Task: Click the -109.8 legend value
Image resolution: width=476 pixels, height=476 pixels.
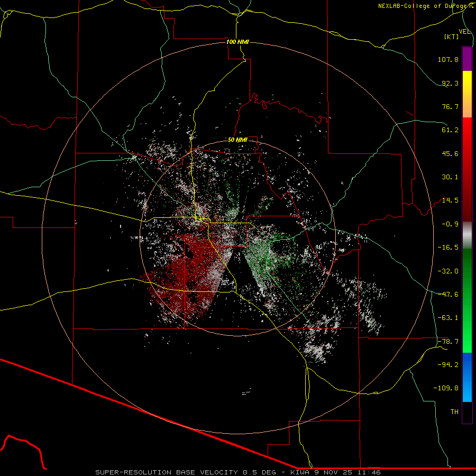Action: coord(446,388)
